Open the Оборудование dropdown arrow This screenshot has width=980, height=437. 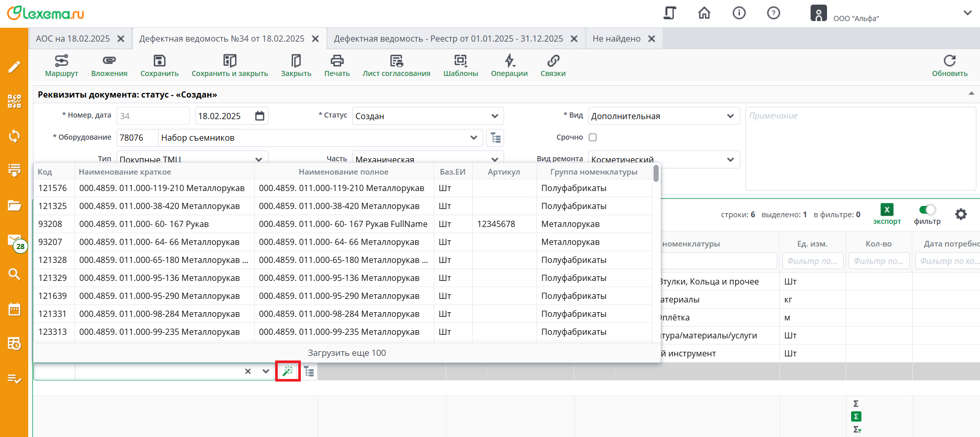[473, 138]
